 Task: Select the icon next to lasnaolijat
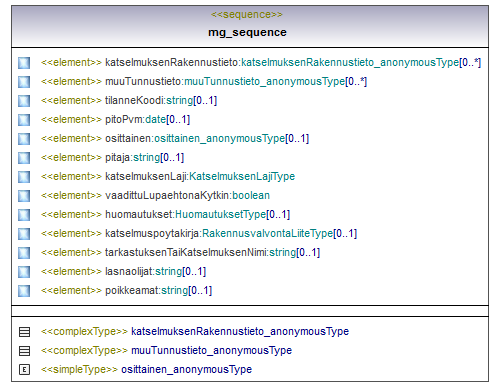tap(24, 272)
